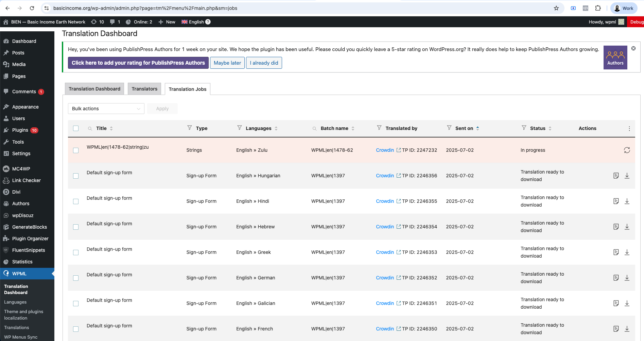This screenshot has width=644, height=341.
Task: Switch to the Translators tab
Action: tap(144, 89)
